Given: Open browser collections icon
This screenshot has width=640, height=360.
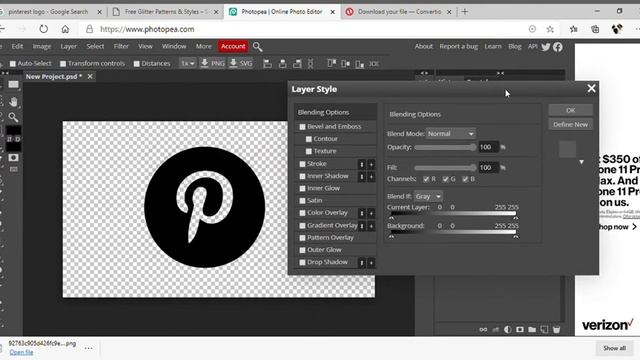Looking at the screenshot, I should coord(595,29).
